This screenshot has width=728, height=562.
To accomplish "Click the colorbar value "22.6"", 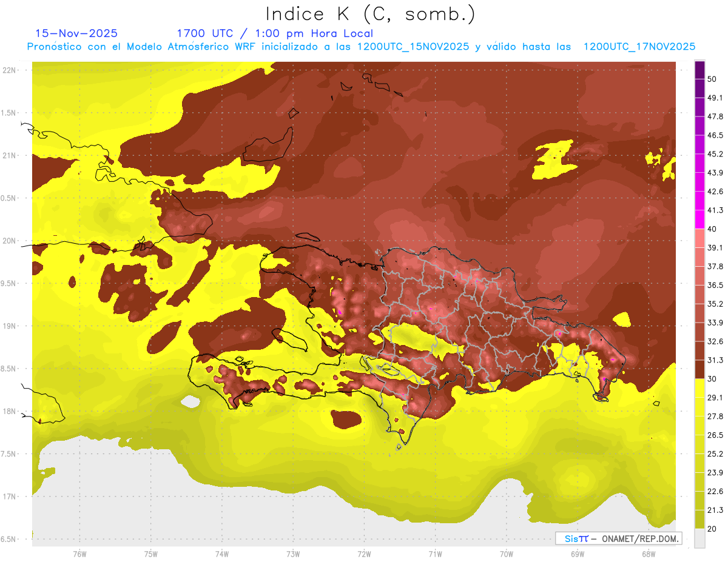I will [x=715, y=492].
